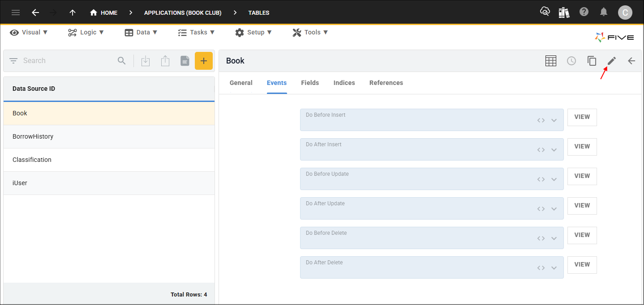Click the TABLES breadcrumb
This screenshot has width=644, height=305.
point(259,13)
